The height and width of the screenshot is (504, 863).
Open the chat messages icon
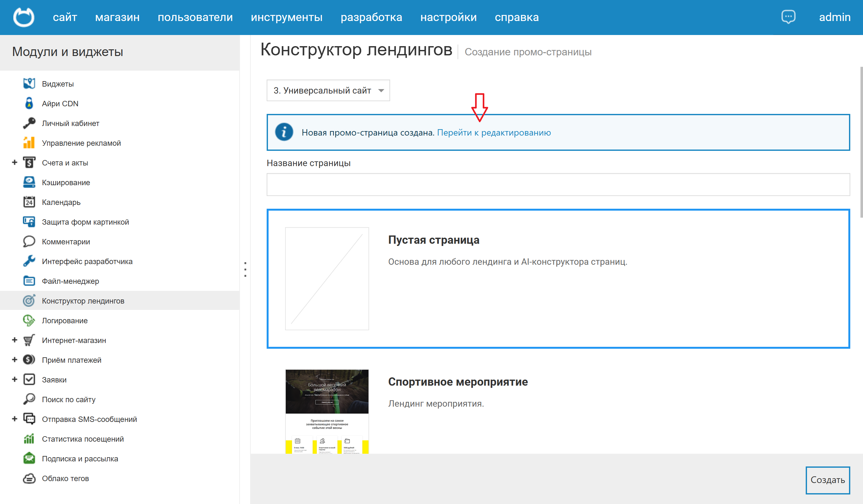tap(788, 17)
